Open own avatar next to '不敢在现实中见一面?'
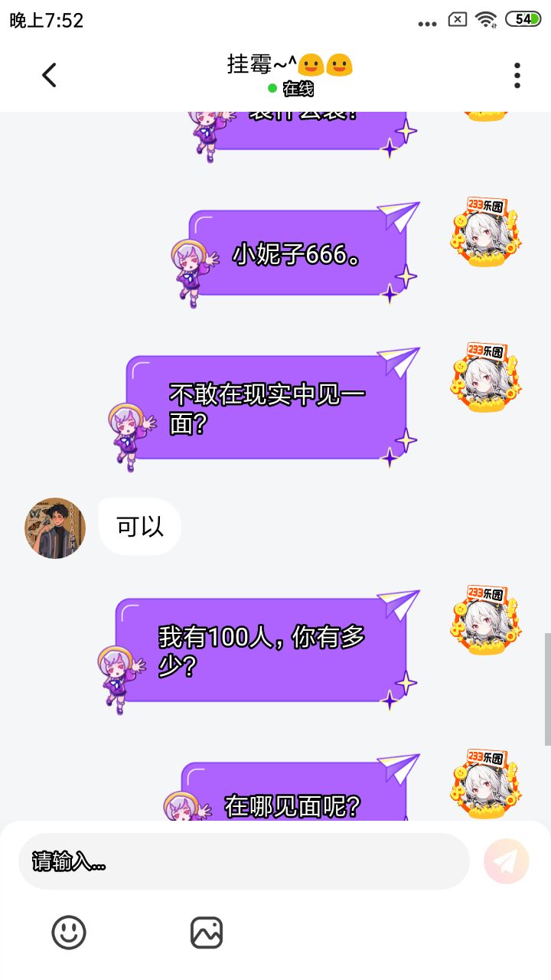 point(487,377)
